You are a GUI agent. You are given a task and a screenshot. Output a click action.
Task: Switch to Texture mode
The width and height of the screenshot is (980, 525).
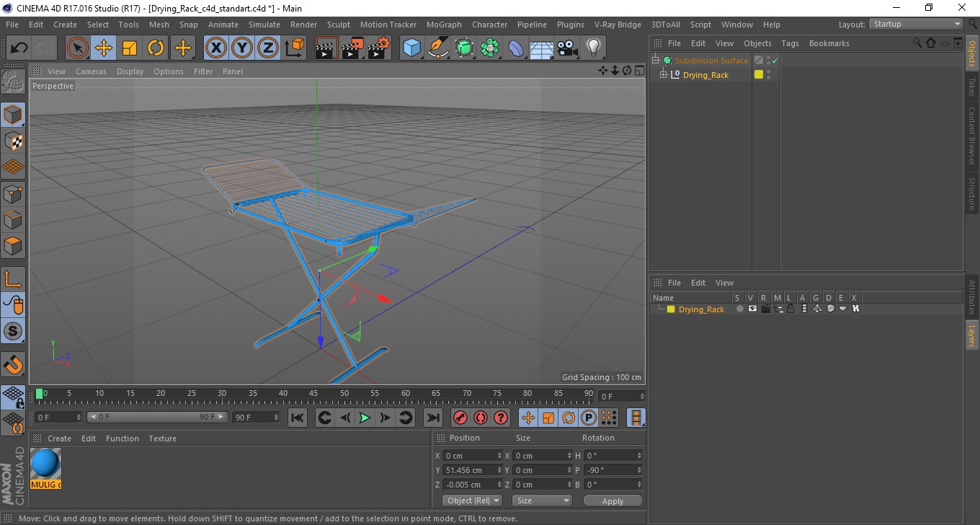point(13,141)
